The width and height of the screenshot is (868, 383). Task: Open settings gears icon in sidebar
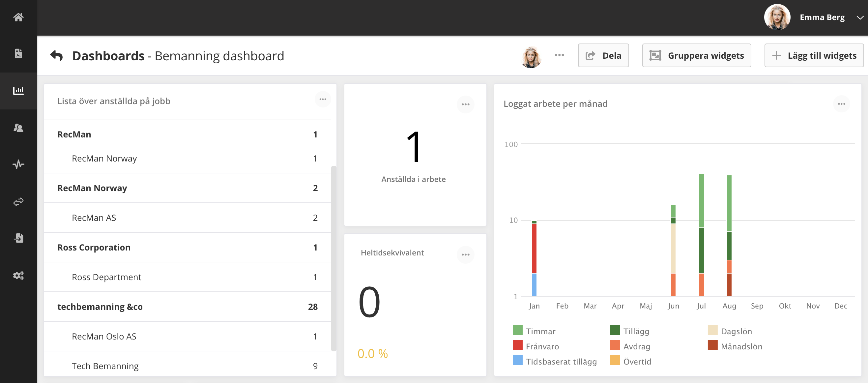18,276
